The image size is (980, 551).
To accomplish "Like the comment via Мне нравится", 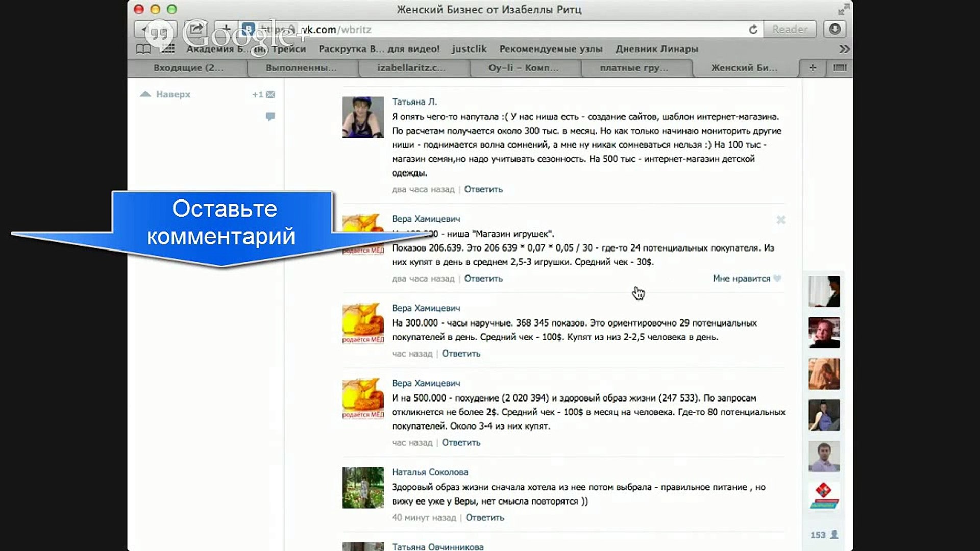I will coord(747,278).
